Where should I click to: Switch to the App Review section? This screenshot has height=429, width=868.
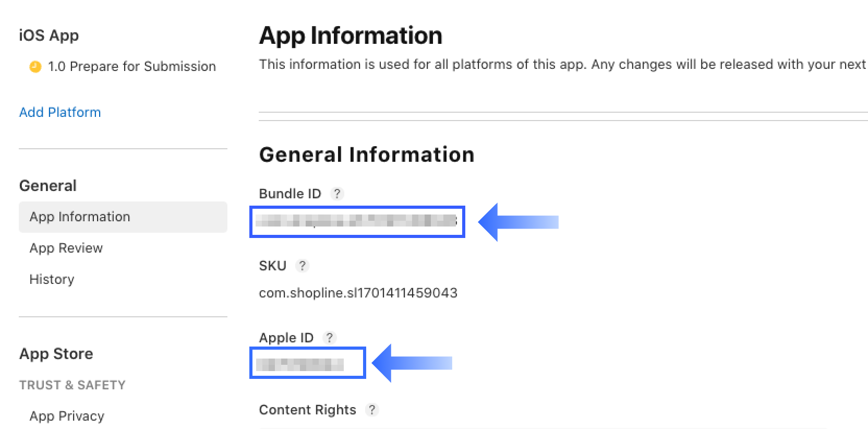(66, 248)
